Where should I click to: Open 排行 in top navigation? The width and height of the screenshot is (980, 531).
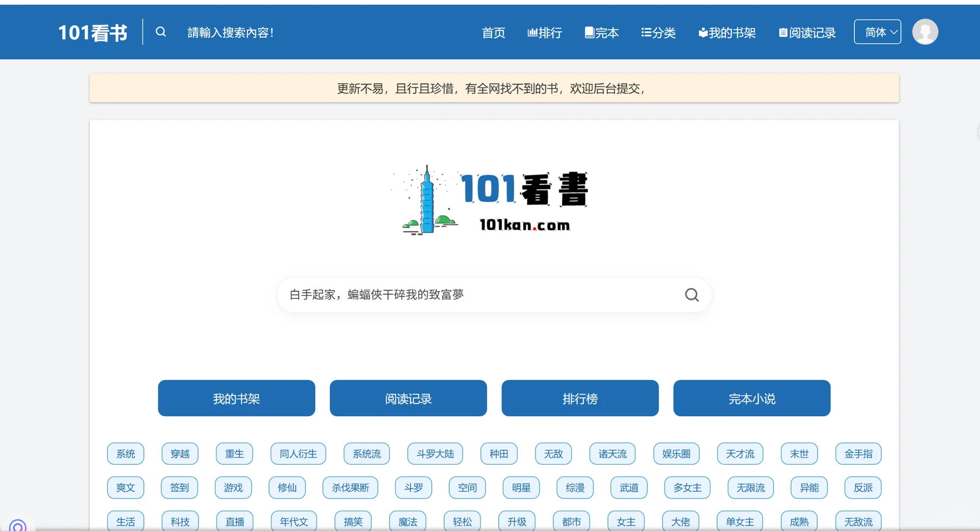(x=545, y=33)
